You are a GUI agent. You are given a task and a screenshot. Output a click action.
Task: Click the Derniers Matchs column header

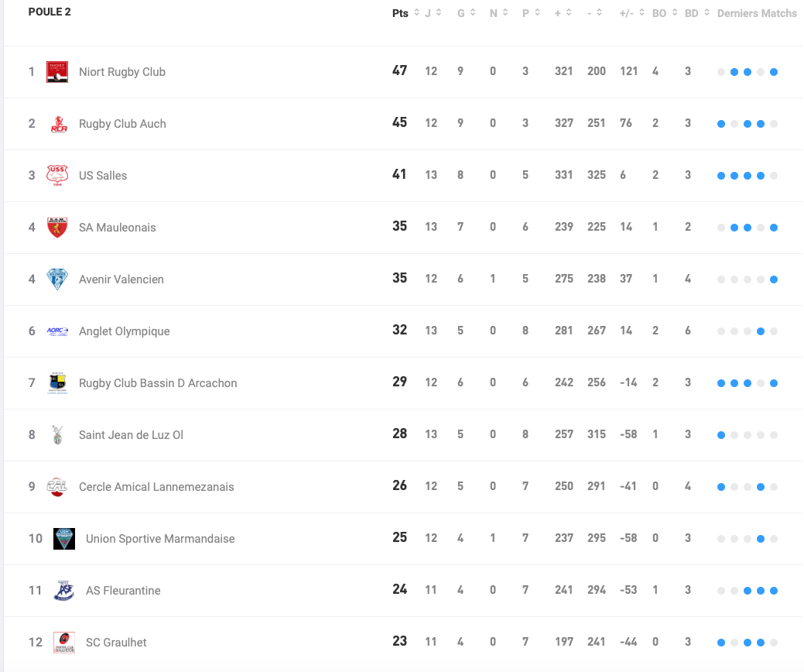pyautogui.click(x=757, y=13)
